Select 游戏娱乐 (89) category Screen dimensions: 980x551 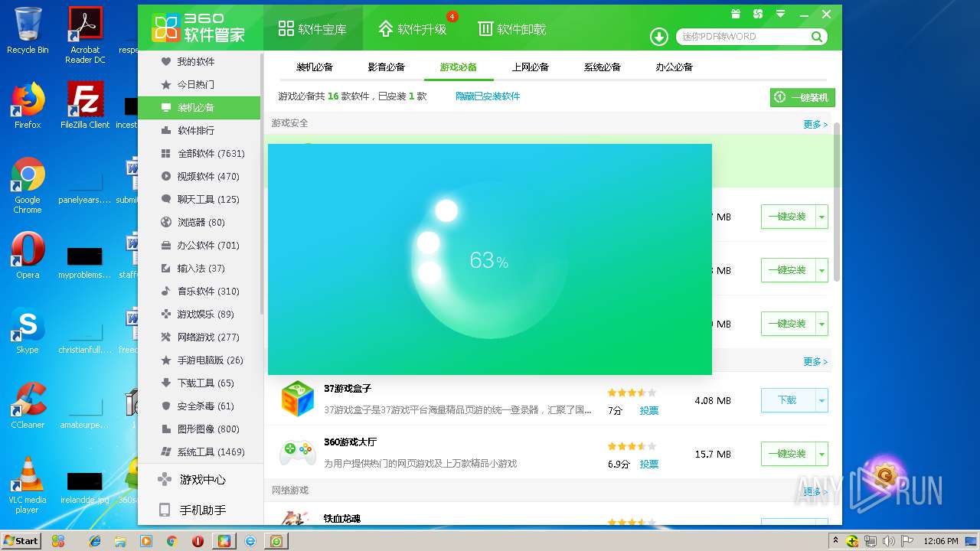(199, 314)
